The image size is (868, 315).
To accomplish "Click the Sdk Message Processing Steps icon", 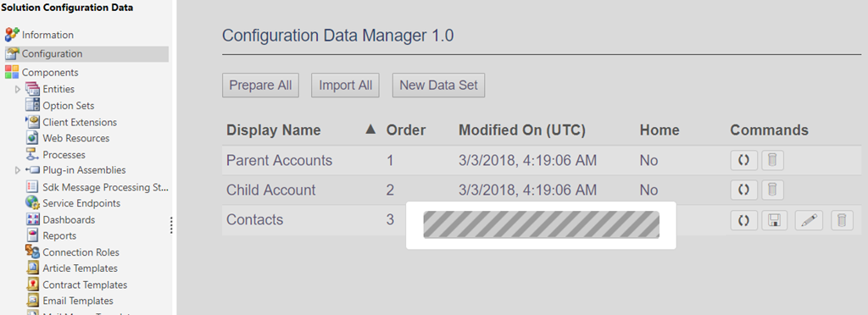I will click(33, 187).
